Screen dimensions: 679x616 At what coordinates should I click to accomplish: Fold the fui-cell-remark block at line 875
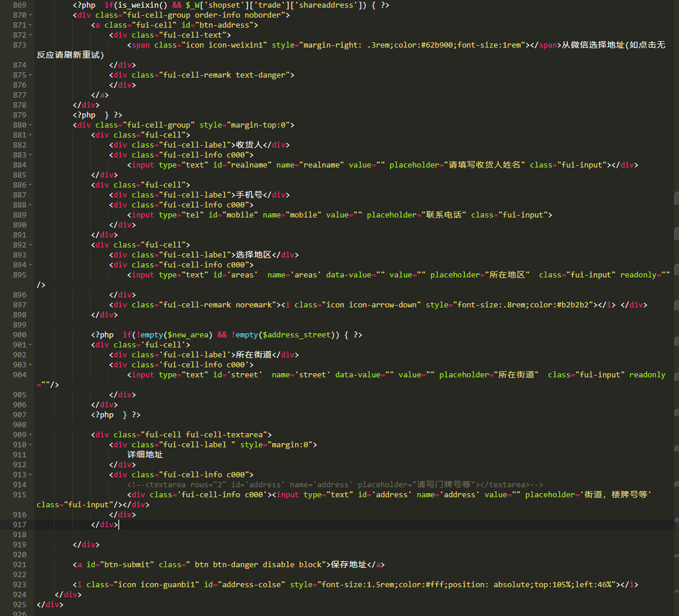click(x=31, y=75)
